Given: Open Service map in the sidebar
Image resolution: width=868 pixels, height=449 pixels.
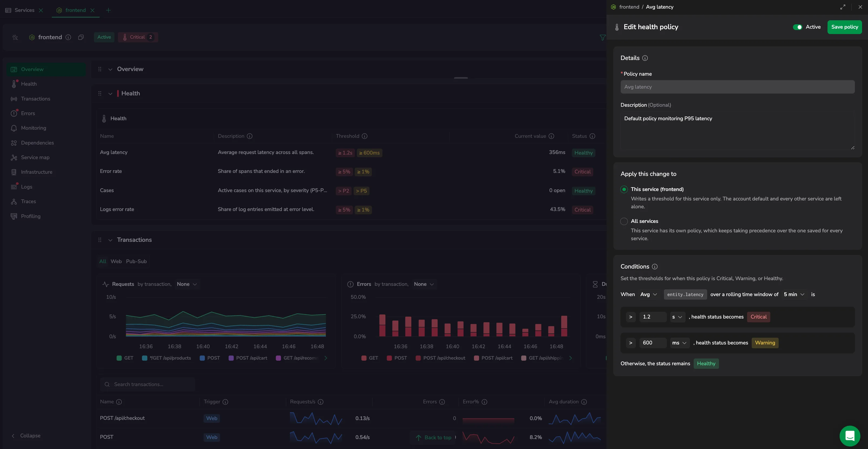Looking at the screenshot, I should click(35, 157).
